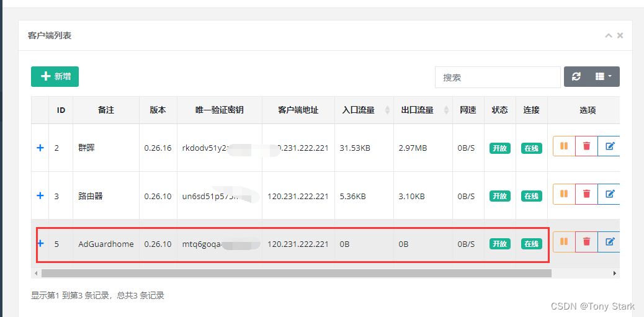The image size is (644, 317).
Task: Delete the 路由器 client
Action: (x=586, y=194)
